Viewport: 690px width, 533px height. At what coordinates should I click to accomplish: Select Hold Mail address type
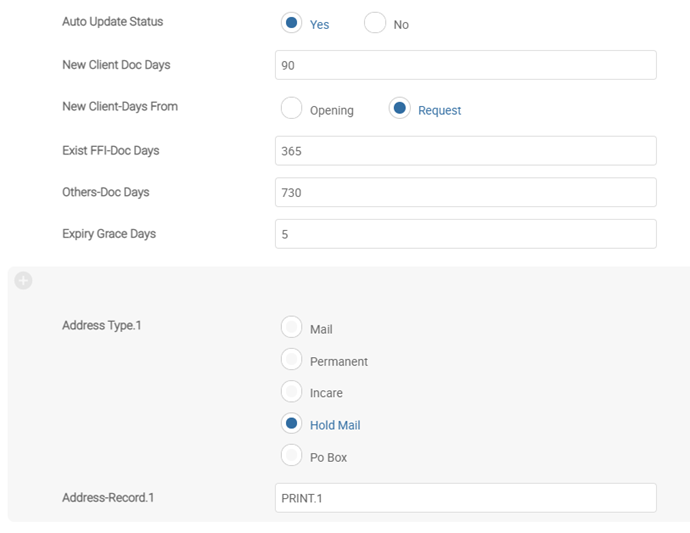tap(292, 424)
